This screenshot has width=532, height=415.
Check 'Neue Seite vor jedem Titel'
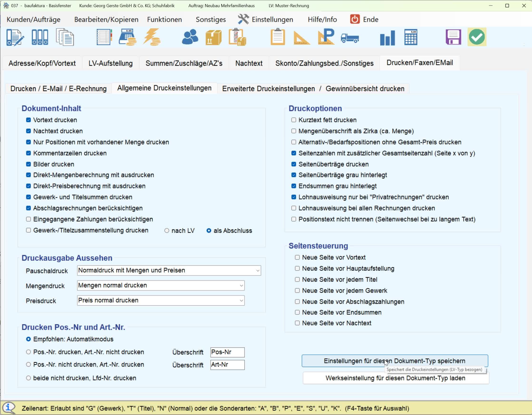[x=297, y=279]
